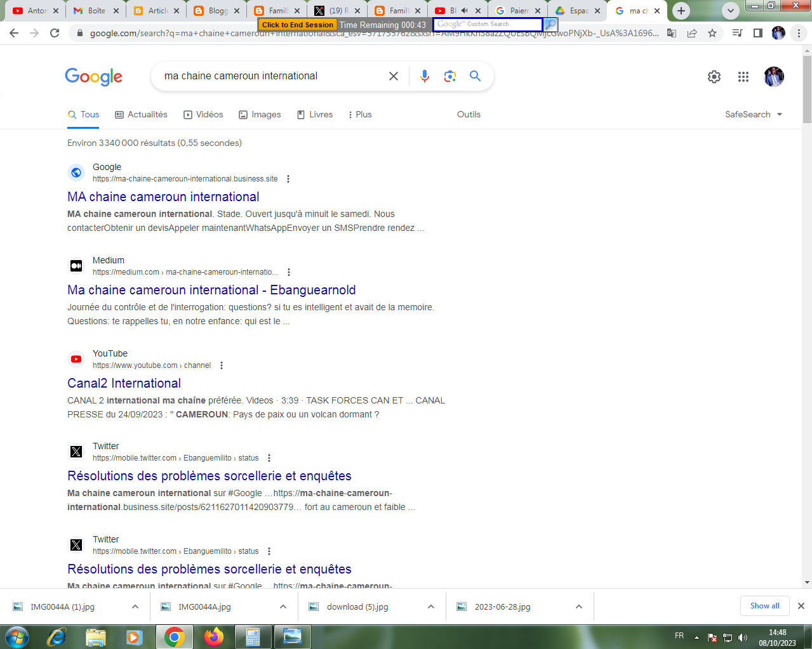This screenshot has height=649, width=812.
Task: Go back to previous page
Action: pyautogui.click(x=14, y=33)
